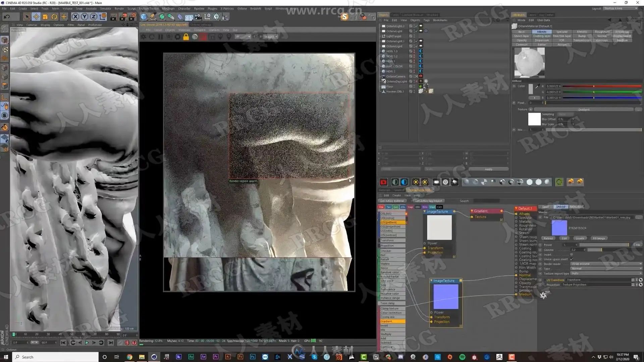This screenshot has height=362, width=644.
Task: Select the Rotate tool in top toolbar
Action: pyautogui.click(x=54, y=16)
